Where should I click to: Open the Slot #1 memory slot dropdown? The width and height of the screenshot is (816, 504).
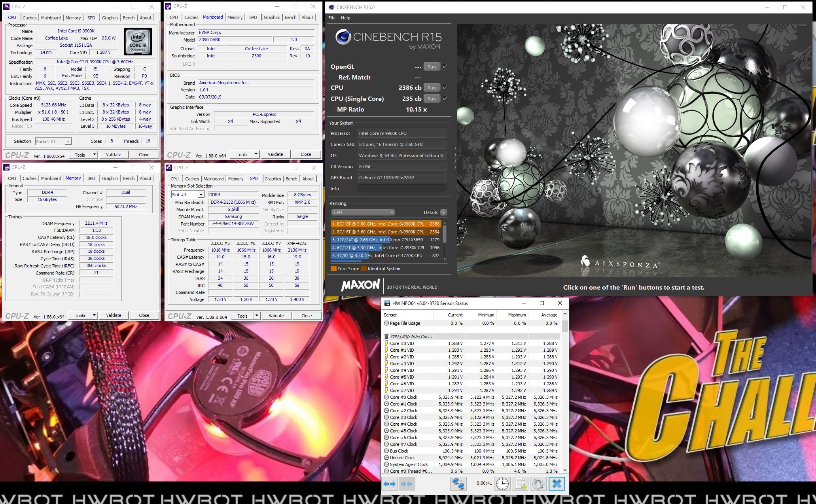coord(201,195)
